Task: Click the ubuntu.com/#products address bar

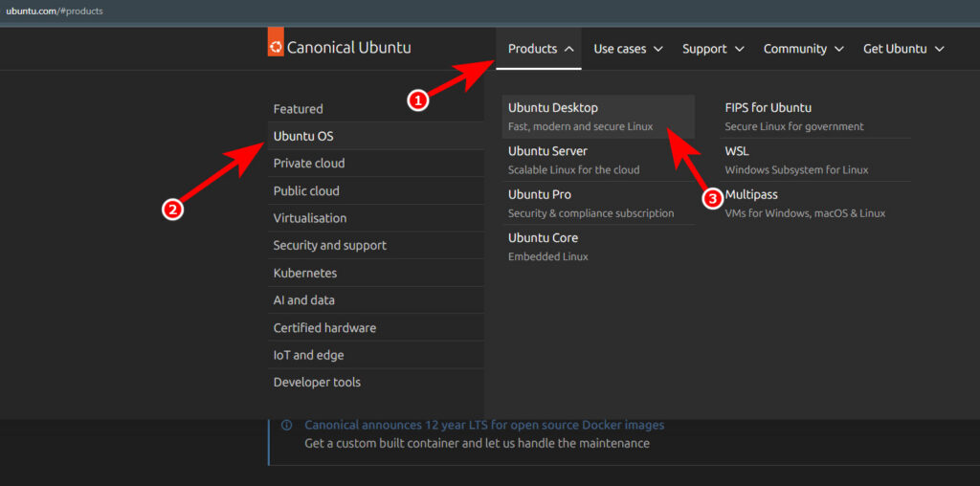Action: (55, 11)
